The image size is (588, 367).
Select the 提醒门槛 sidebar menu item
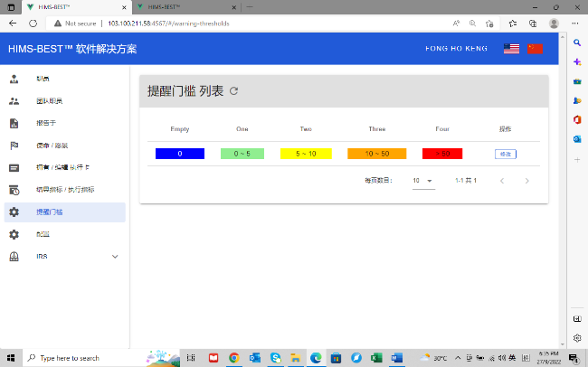[x=63, y=212]
